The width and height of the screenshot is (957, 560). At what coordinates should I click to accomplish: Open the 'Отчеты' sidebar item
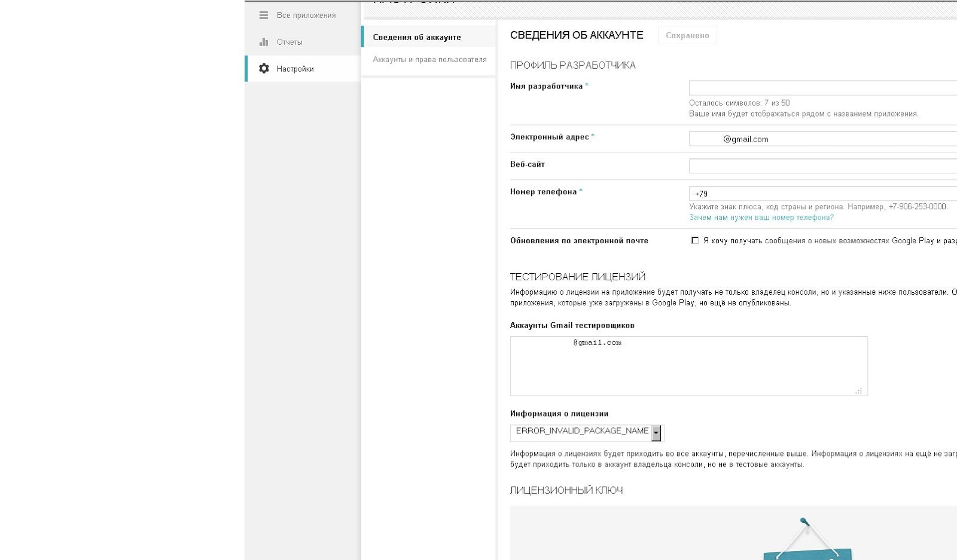303,42
